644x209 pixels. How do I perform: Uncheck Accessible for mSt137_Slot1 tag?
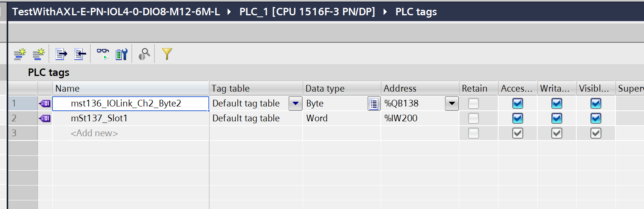pos(517,118)
